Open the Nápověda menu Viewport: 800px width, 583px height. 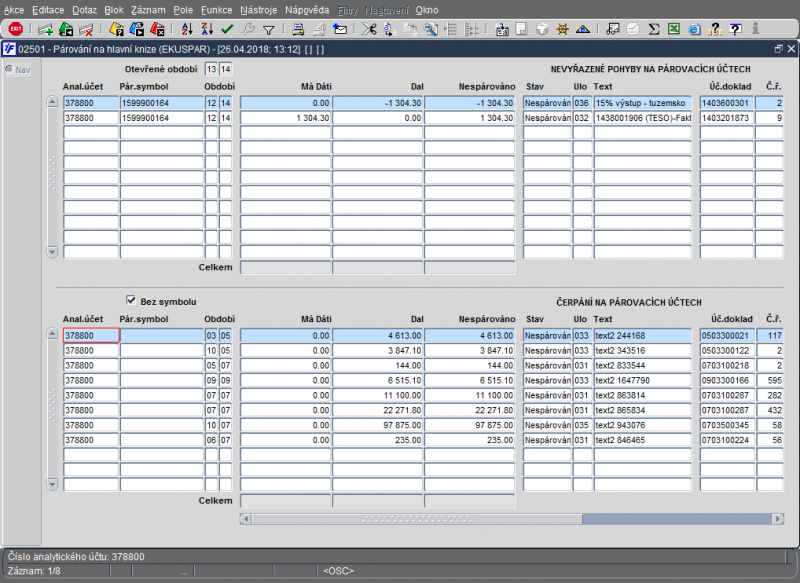307,9
